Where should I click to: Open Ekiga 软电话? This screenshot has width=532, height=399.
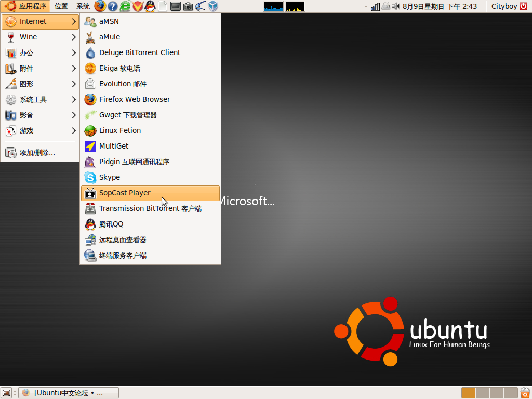(x=150, y=68)
